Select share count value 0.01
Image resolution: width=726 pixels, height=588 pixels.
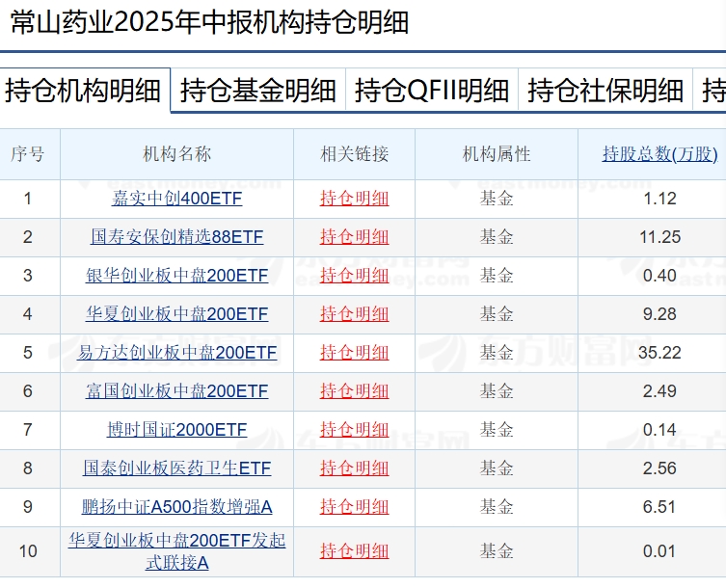[659, 551]
